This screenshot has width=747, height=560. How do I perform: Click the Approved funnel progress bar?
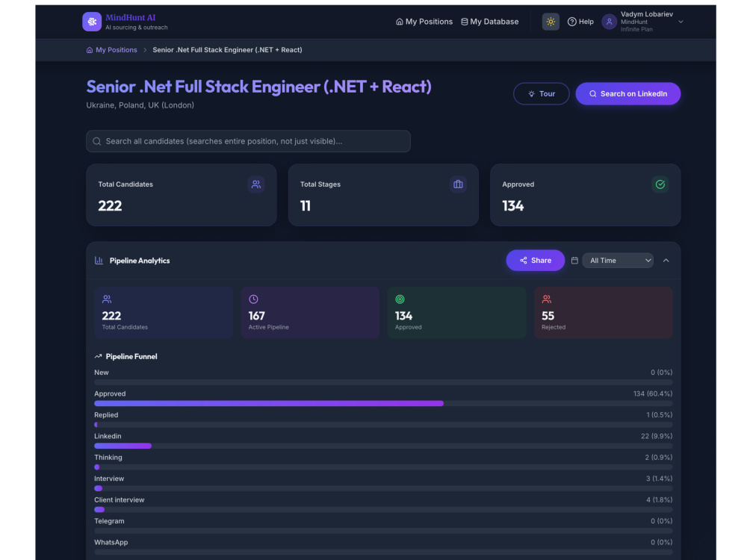[x=383, y=403]
